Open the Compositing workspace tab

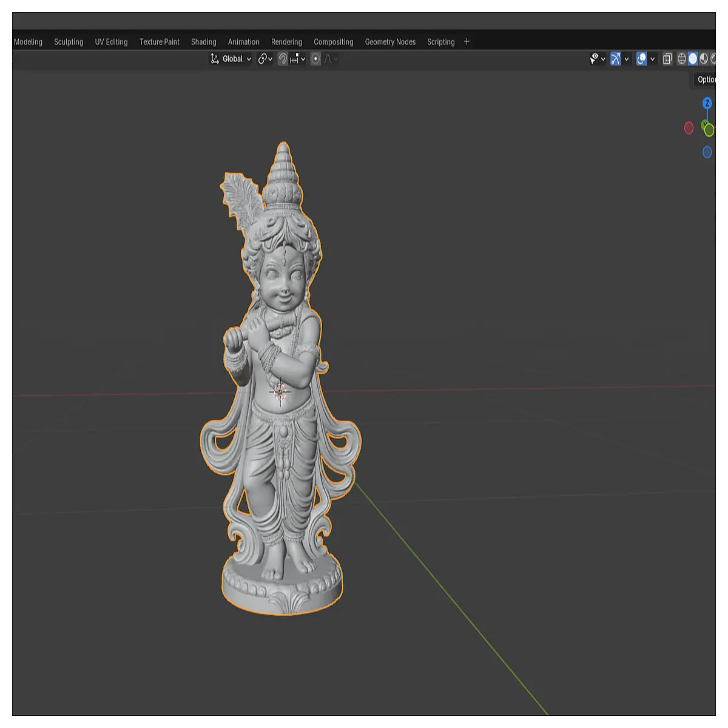334,42
